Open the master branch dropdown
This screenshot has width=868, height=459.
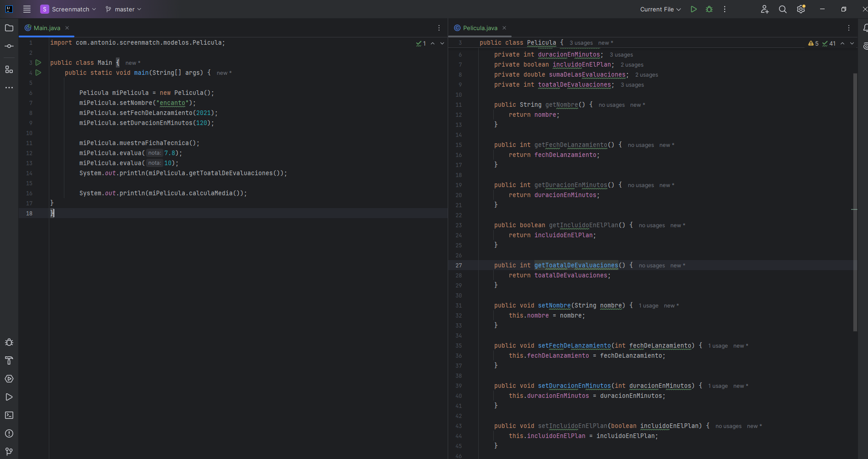click(123, 9)
